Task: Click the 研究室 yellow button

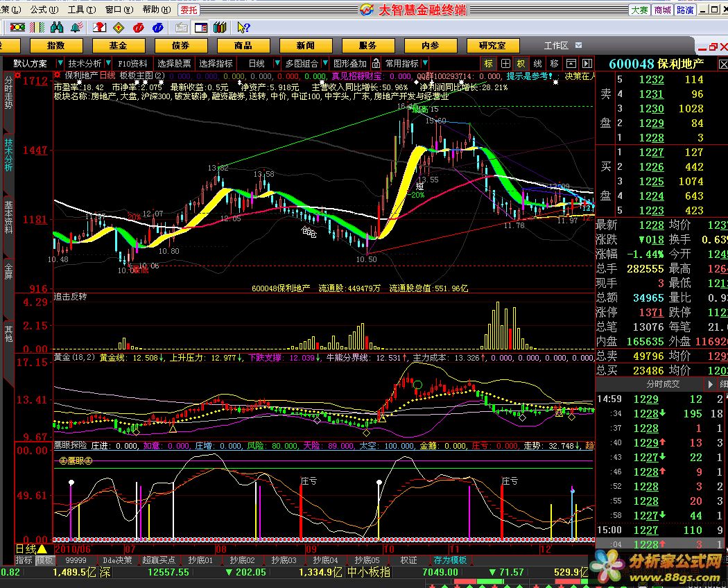Action: tap(492, 46)
